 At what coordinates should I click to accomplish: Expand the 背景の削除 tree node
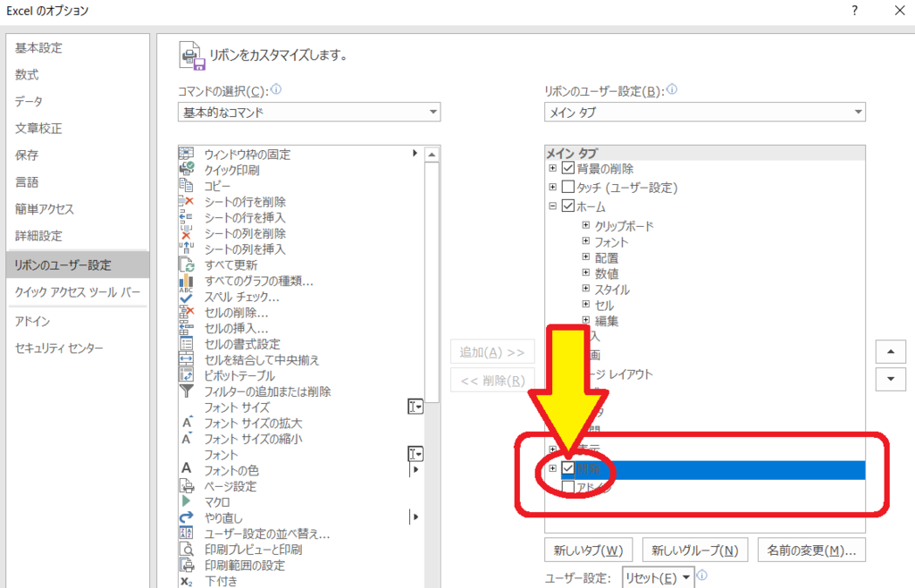pos(552,168)
